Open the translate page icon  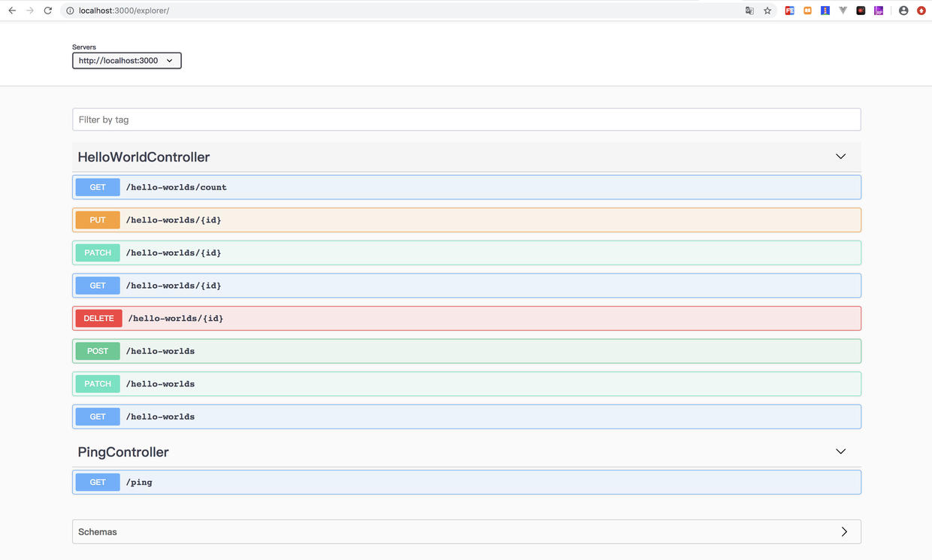point(749,11)
